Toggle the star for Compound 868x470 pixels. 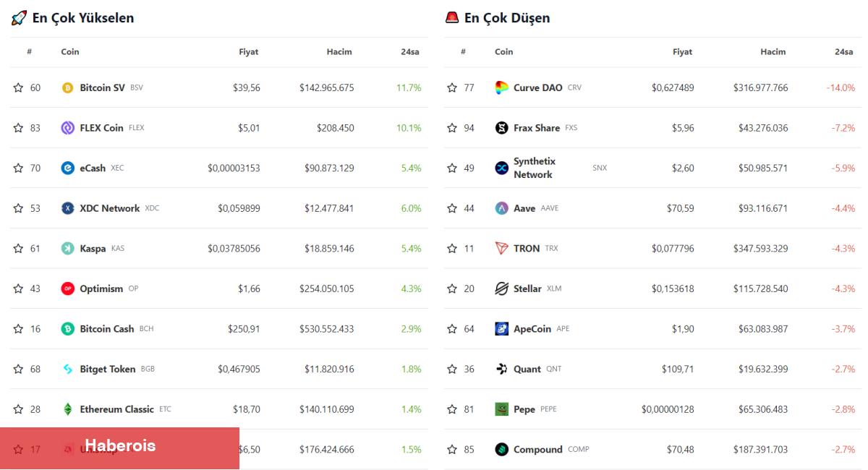pyautogui.click(x=452, y=449)
